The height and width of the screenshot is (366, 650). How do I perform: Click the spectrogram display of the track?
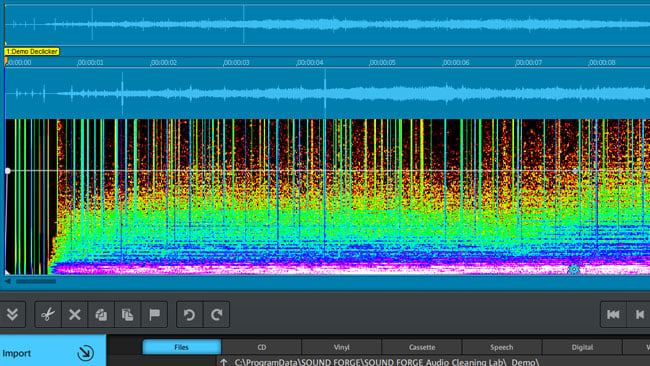click(327, 197)
